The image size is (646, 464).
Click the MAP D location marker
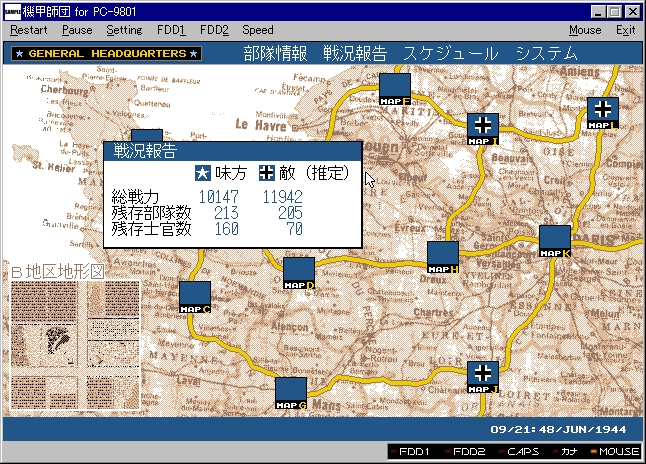tap(298, 272)
